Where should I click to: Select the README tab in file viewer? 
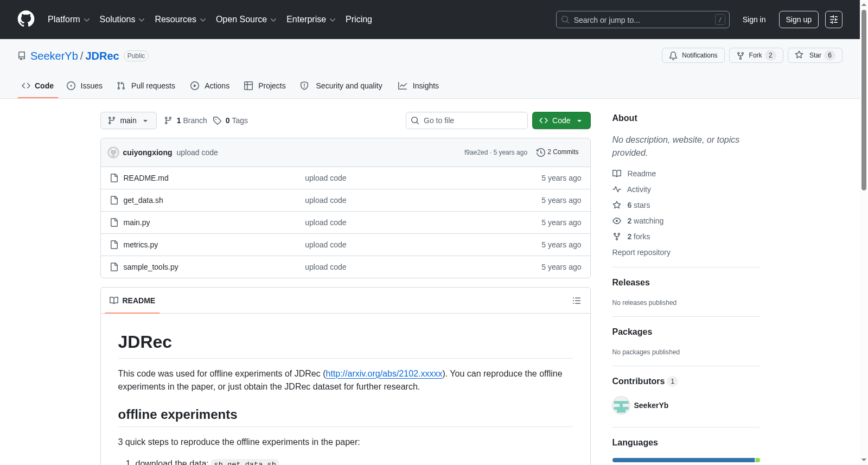[x=132, y=301]
